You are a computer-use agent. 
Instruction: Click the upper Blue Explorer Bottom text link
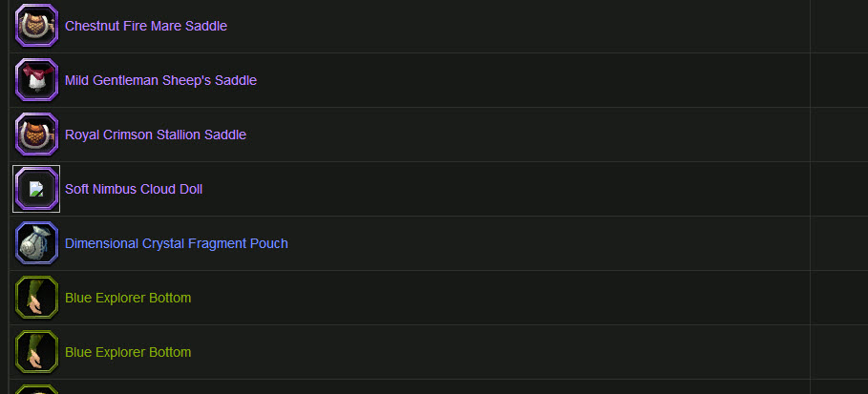click(128, 298)
